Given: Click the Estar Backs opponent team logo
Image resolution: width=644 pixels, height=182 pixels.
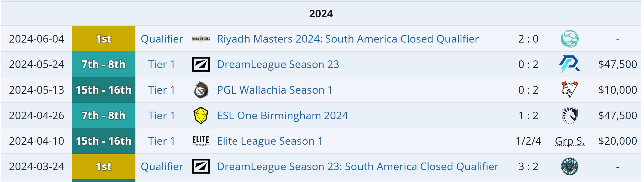Looking at the screenshot, I should coord(569,167).
